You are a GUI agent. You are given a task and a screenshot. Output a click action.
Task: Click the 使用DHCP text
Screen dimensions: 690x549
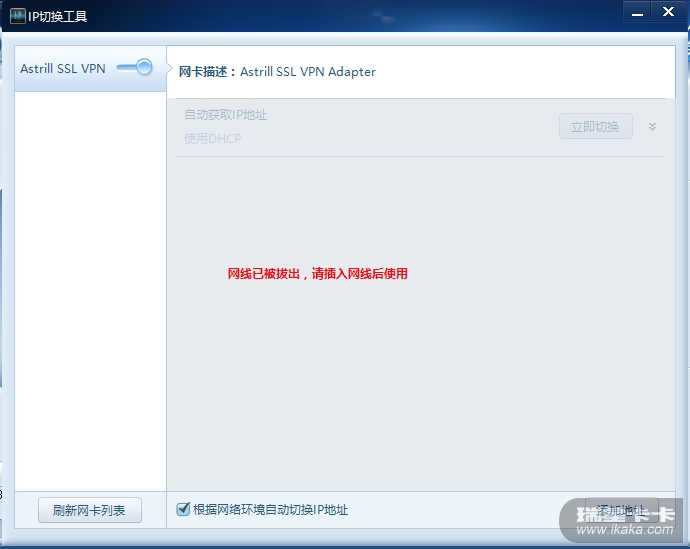pyautogui.click(x=213, y=139)
